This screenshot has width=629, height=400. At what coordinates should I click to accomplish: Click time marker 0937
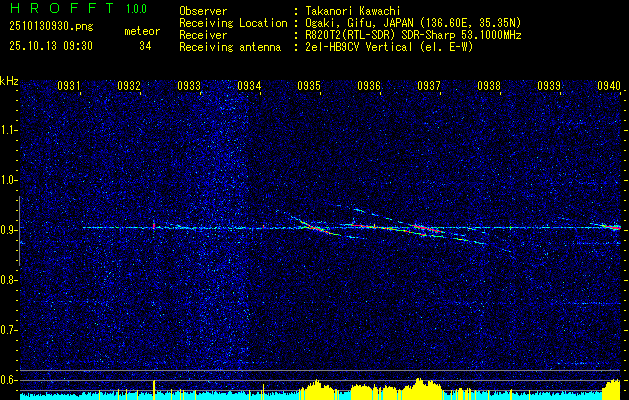tap(429, 86)
